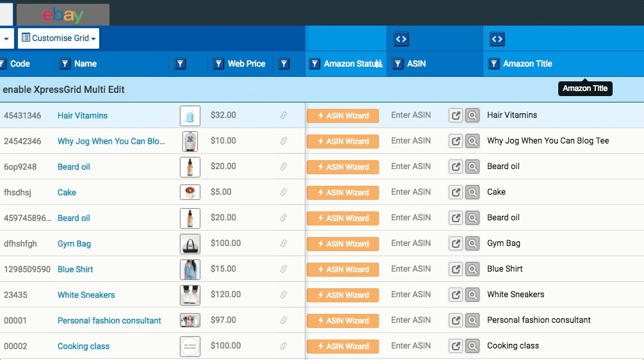Open the Web Price column filter

218,64
